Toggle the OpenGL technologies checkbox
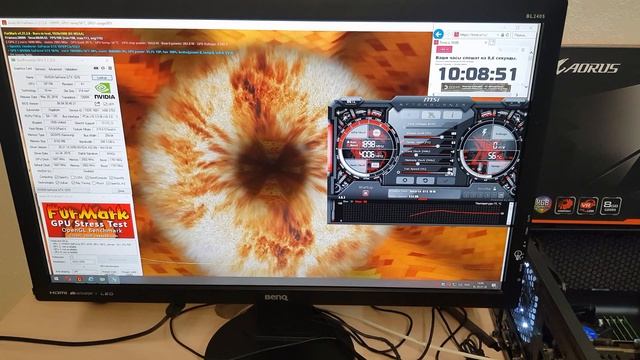This screenshot has width=640, height=360. tap(109, 184)
